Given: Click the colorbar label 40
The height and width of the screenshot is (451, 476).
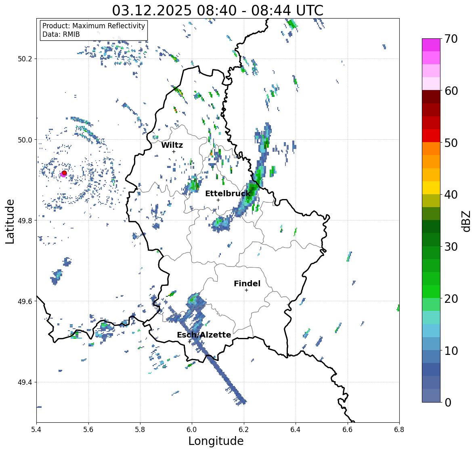Looking at the screenshot, I should 451,195.
